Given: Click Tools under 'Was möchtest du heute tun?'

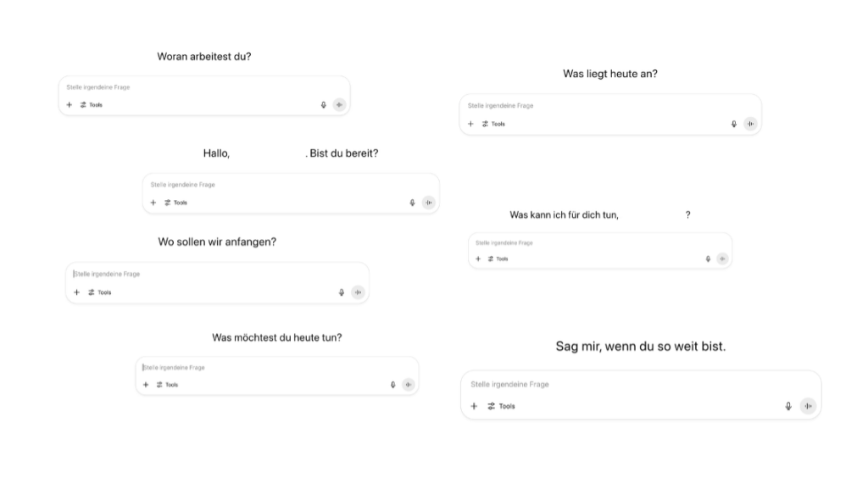Looking at the screenshot, I should [x=167, y=385].
